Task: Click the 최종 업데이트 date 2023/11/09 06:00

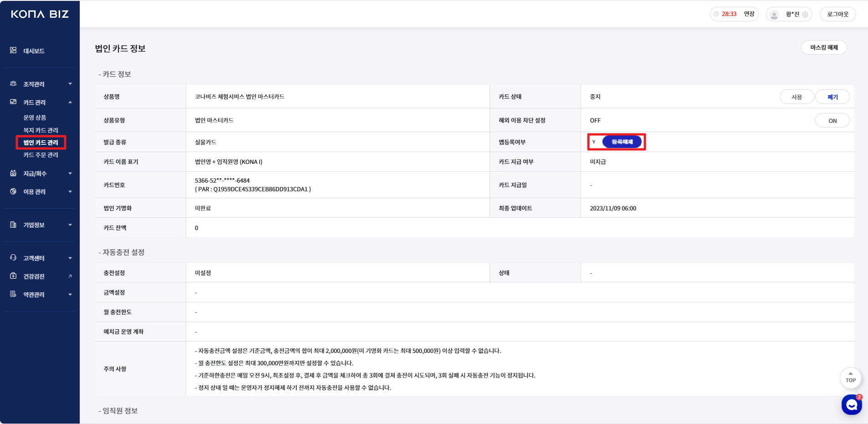Action: 613,208
